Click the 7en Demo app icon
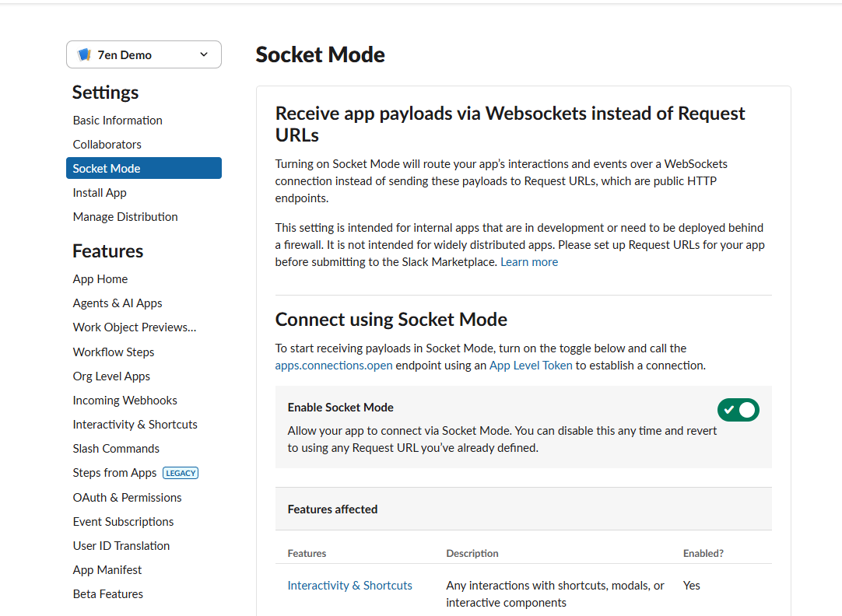This screenshot has width=842, height=616. pos(84,54)
